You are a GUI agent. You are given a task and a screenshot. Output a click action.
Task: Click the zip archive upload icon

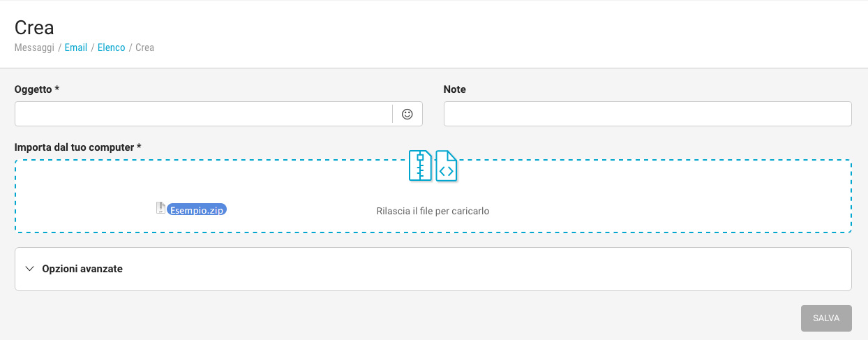pos(420,166)
